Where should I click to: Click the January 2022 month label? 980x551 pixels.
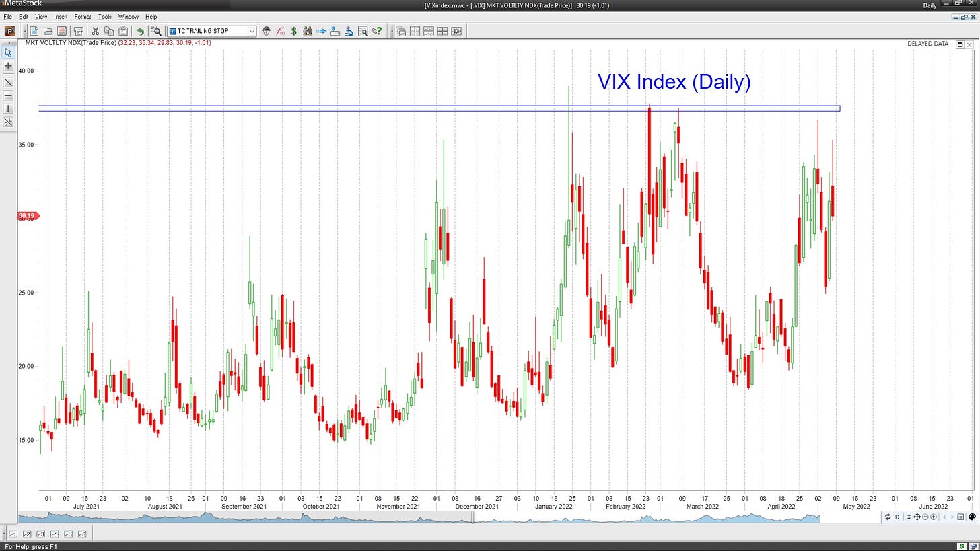(x=554, y=506)
